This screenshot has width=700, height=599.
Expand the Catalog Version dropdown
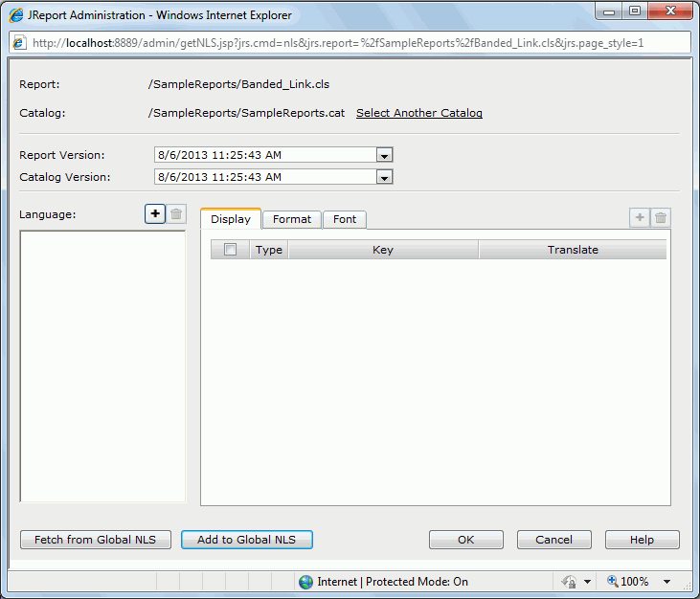(384, 177)
